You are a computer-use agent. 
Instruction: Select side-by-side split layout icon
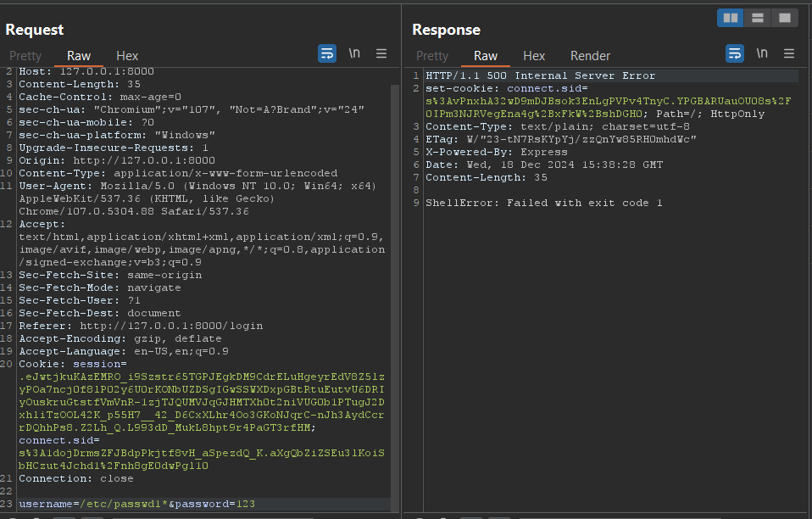click(x=730, y=18)
